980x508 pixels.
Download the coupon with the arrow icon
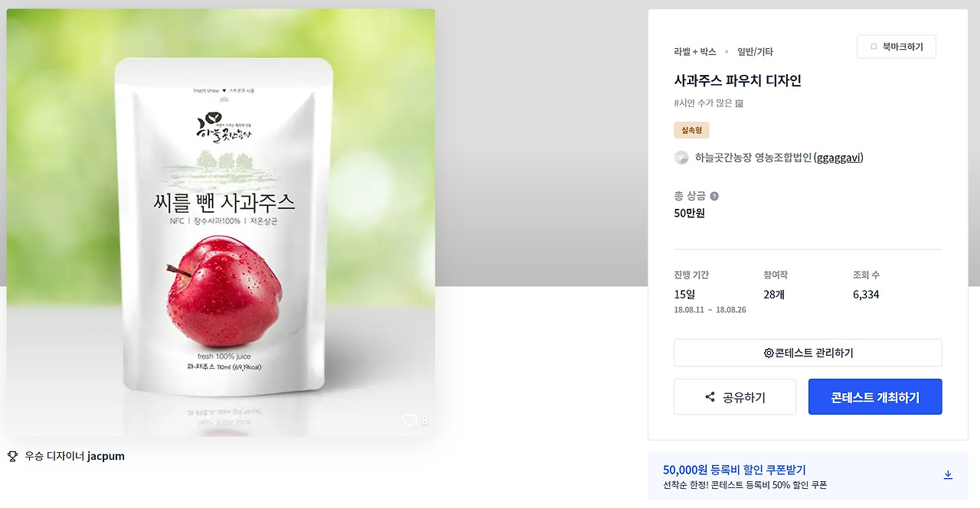(x=948, y=475)
